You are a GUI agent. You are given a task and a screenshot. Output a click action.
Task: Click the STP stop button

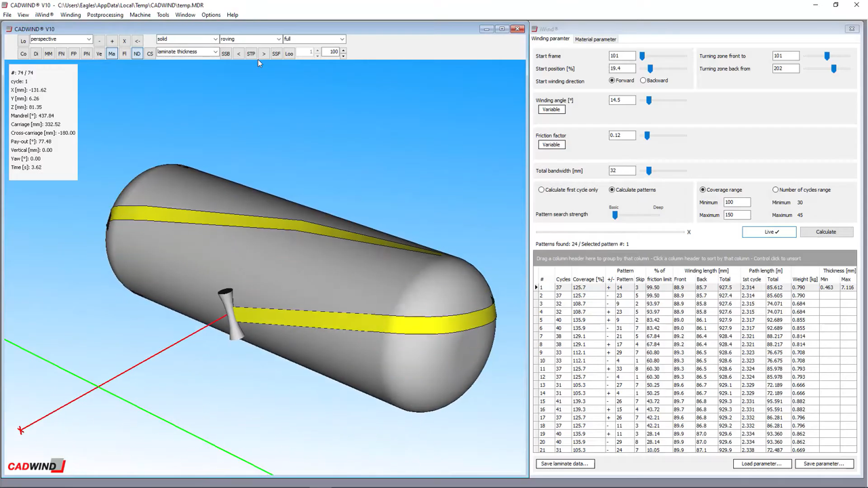[251, 54]
